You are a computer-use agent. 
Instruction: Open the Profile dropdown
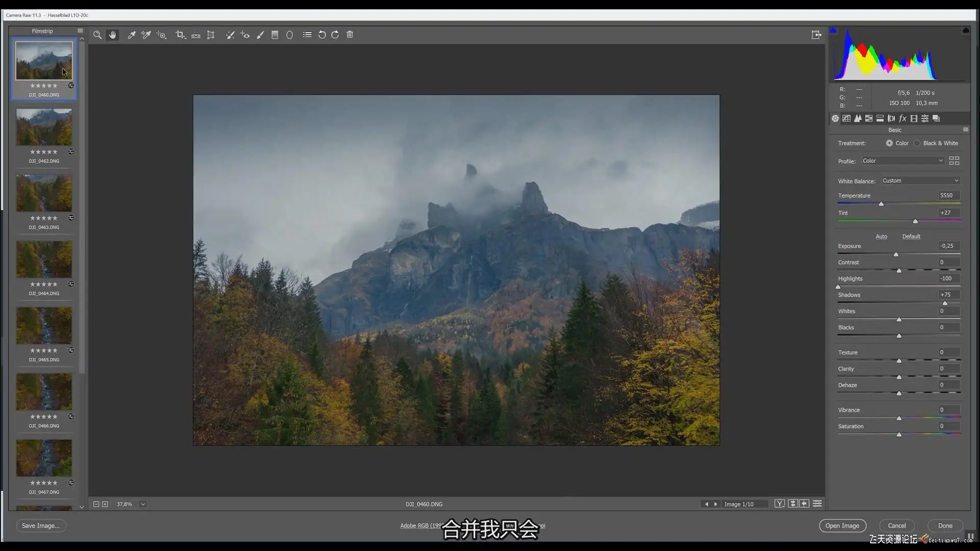click(902, 161)
